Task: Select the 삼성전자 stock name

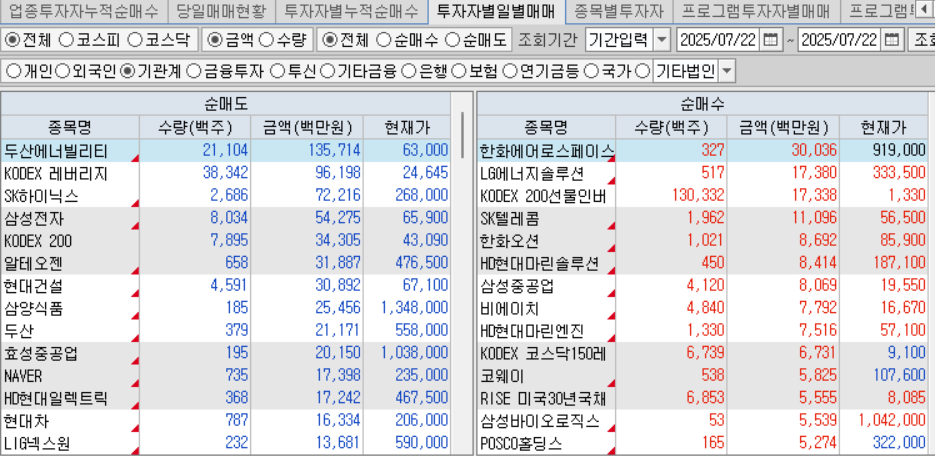Action: pyautogui.click(x=33, y=219)
